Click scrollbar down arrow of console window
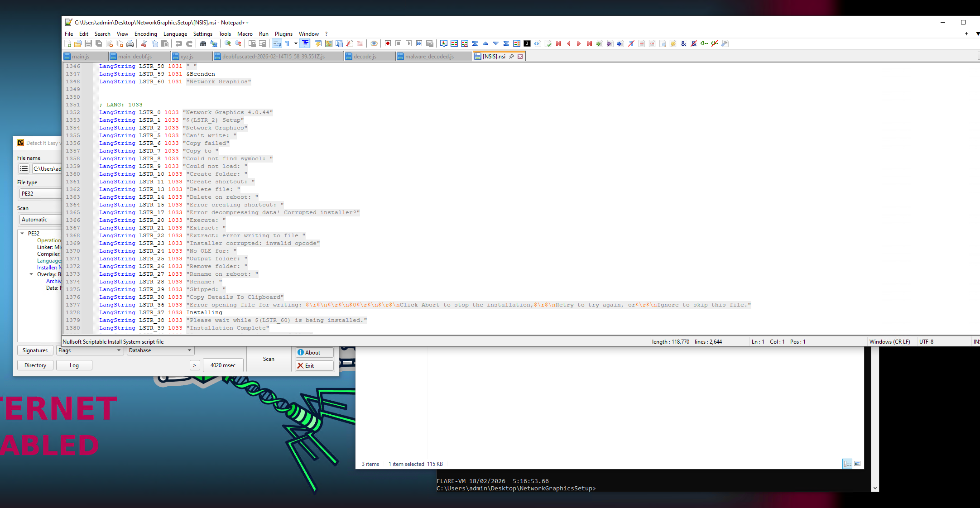Viewport: 980px width, 508px height. 875,488
